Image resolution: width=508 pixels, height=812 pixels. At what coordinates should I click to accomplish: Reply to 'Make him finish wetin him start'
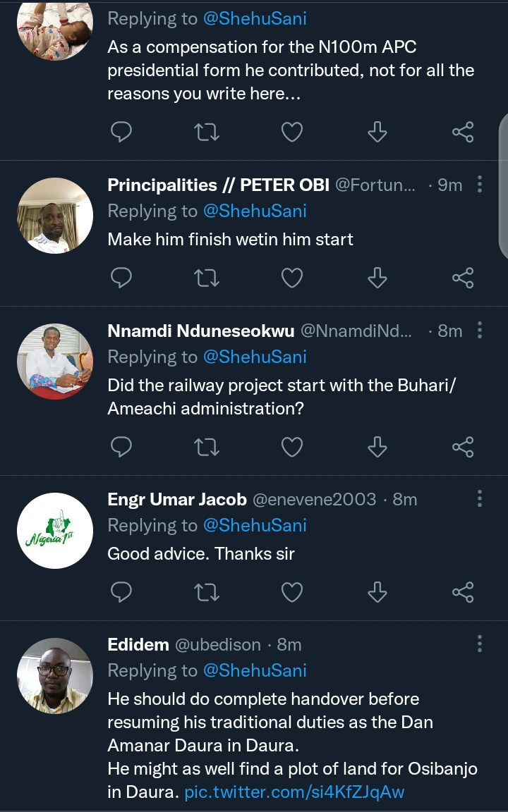(122, 278)
